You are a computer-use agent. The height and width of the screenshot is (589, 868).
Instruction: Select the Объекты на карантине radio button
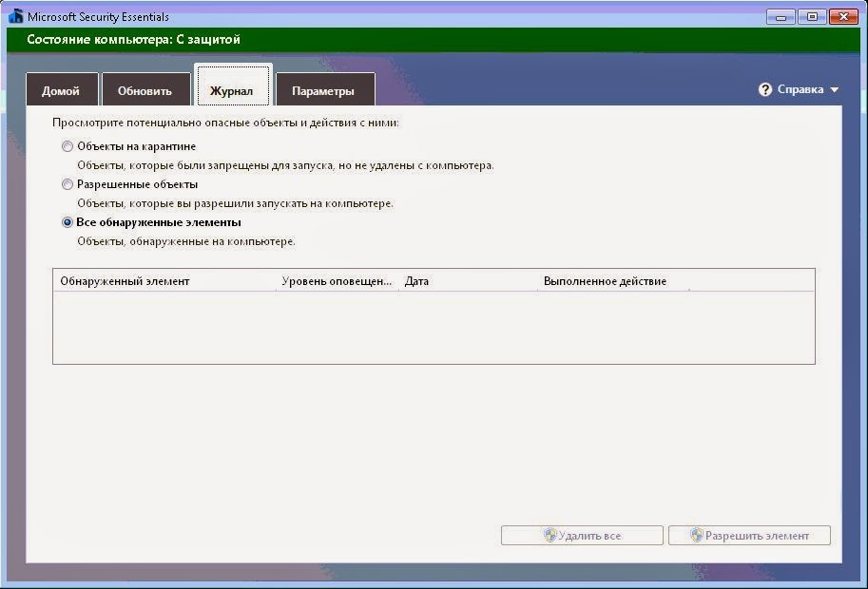pyautogui.click(x=68, y=146)
